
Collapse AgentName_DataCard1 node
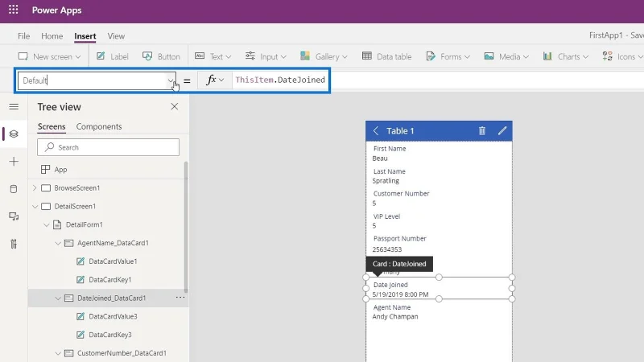(58, 243)
